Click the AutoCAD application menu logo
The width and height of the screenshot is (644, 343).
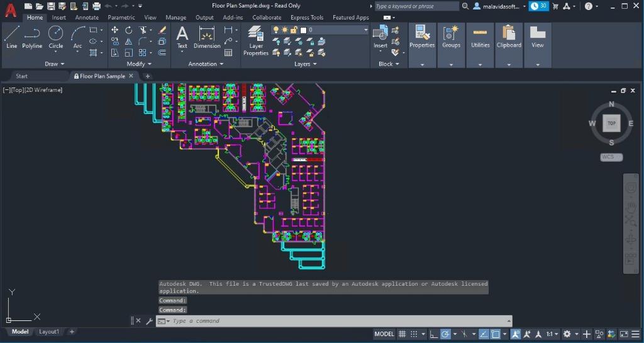(11, 10)
